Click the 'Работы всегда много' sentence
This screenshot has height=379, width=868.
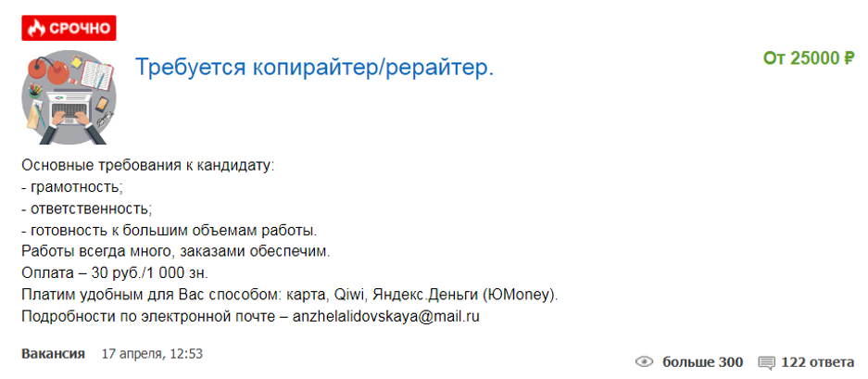pyautogui.click(x=175, y=251)
